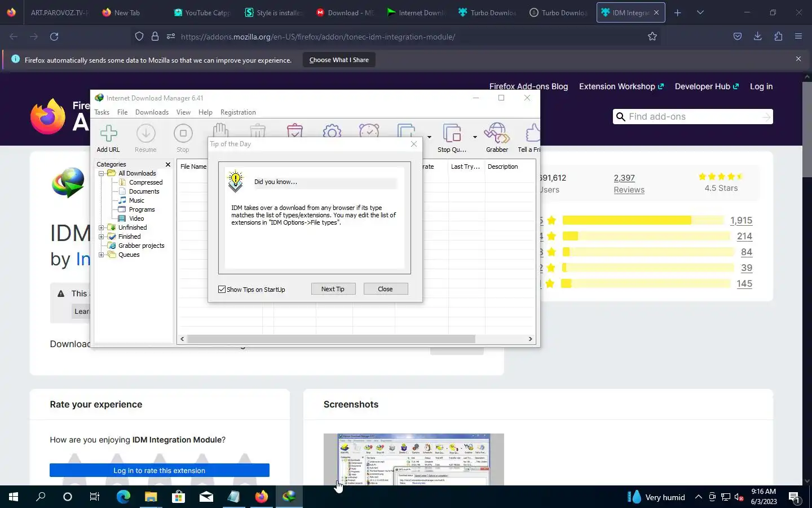Viewport: 812px width, 508px height.
Task: Open File Explorer from the taskbar
Action: pos(151,497)
